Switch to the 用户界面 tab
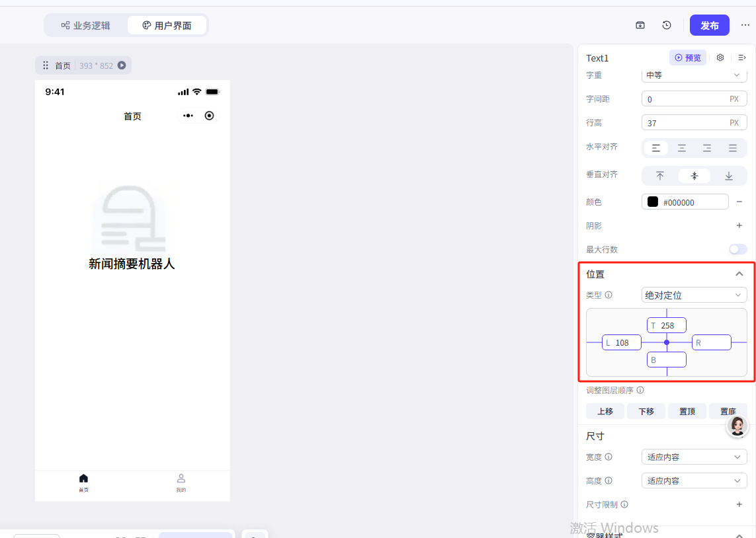756x538 pixels. [x=167, y=26]
